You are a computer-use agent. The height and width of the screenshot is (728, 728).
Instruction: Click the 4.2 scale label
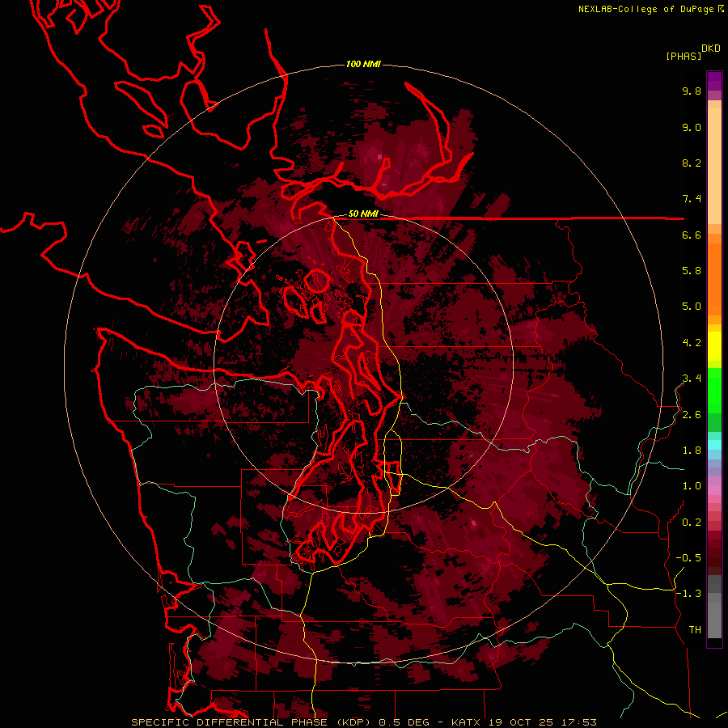(692, 343)
